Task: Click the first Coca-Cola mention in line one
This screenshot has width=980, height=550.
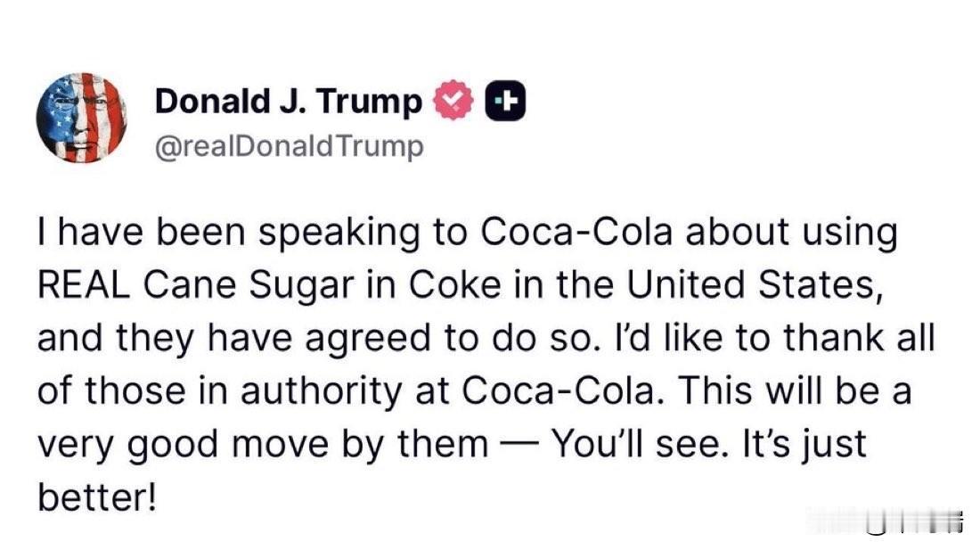Action: (x=576, y=231)
